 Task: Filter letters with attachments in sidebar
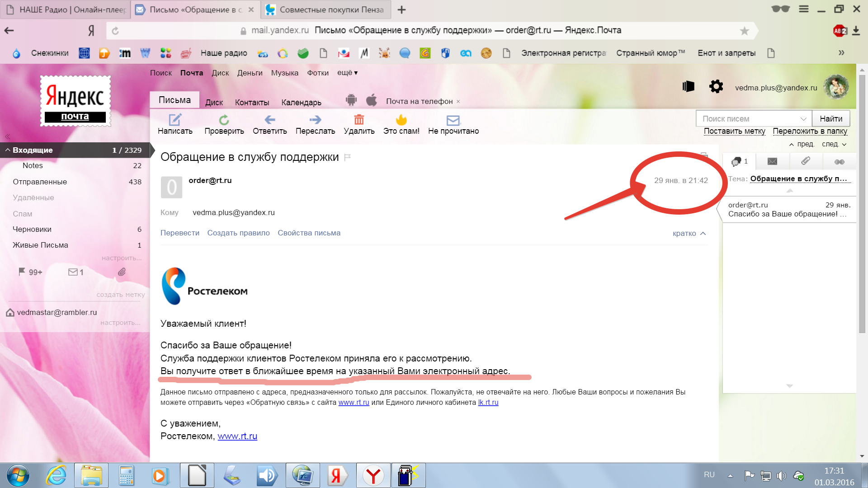(122, 272)
